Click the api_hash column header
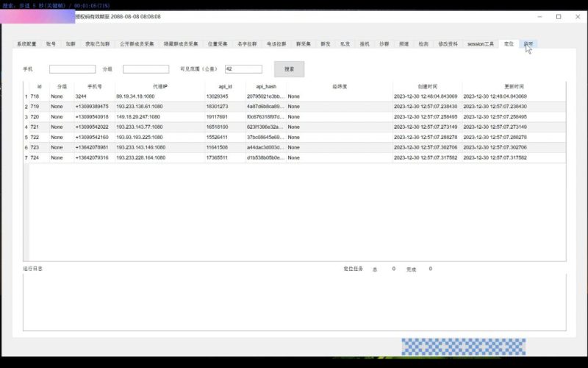Image resolution: width=588 pixels, height=368 pixels. pos(266,86)
